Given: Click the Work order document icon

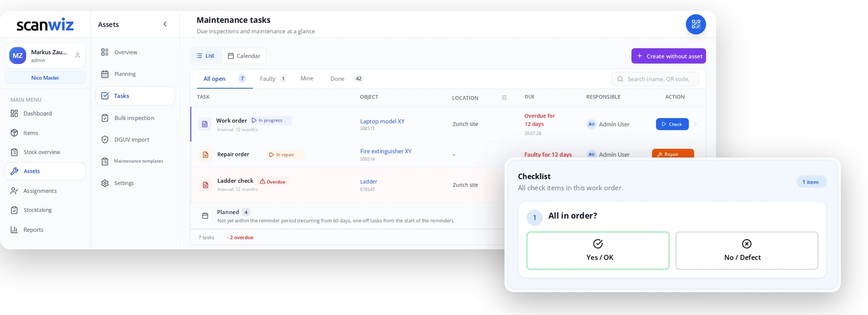Looking at the screenshot, I should click(205, 124).
